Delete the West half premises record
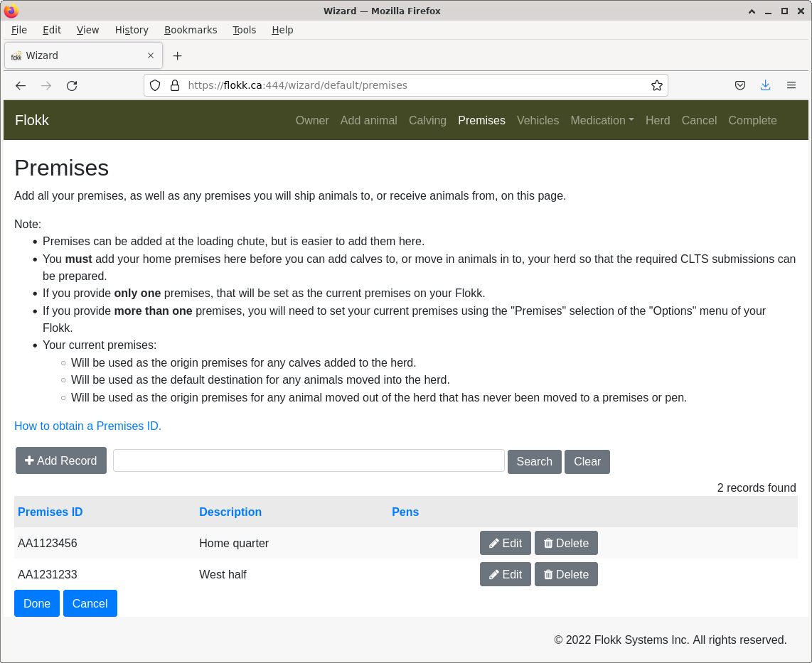Image resolution: width=812 pixels, height=663 pixels. (x=566, y=574)
